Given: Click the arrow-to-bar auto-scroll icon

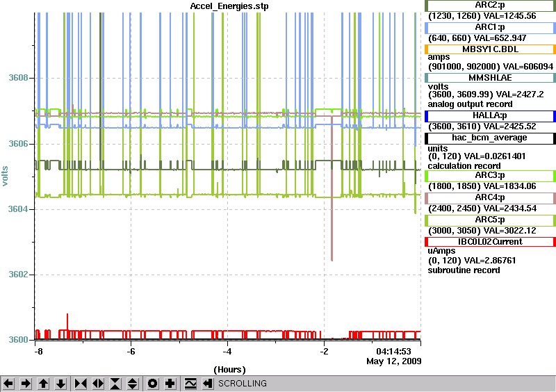Looking at the screenshot, I should (x=208, y=384).
